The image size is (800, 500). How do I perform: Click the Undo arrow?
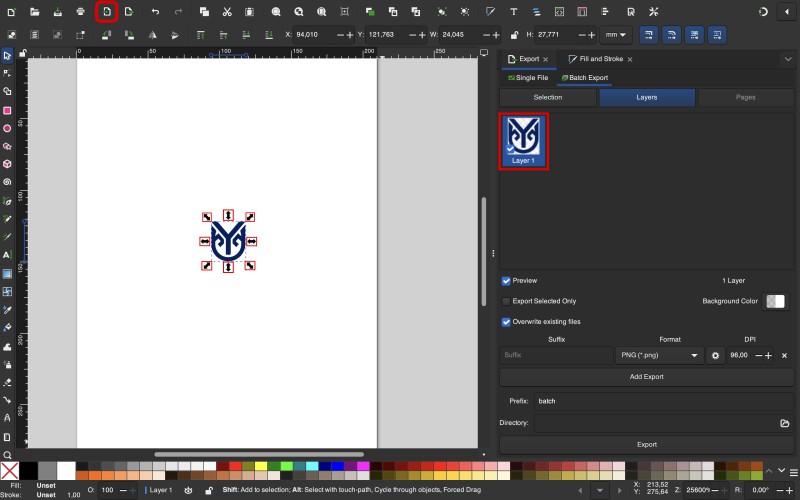click(156, 12)
